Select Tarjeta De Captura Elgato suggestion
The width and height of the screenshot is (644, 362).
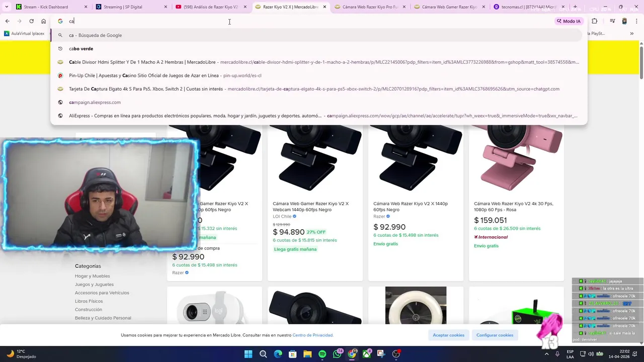click(x=317, y=89)
